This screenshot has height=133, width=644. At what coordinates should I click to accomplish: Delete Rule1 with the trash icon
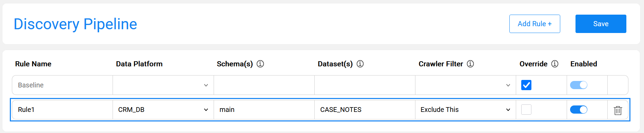(618, 110)
